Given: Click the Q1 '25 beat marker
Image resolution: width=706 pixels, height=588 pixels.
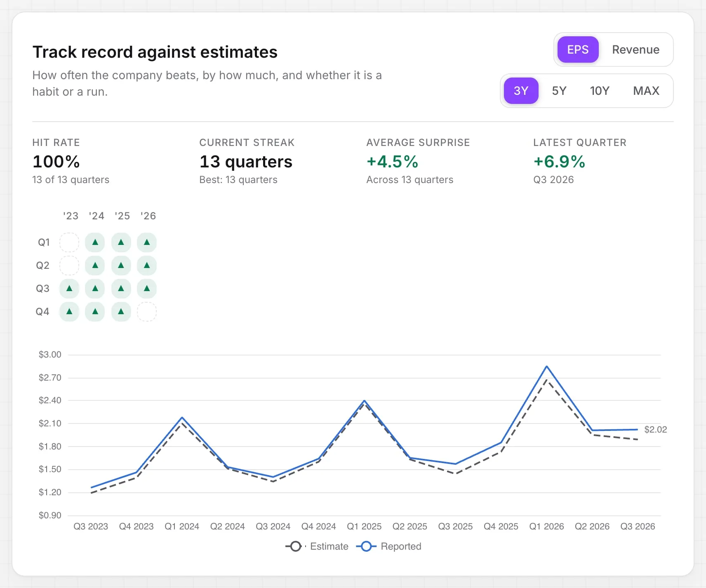Looking at the screenshot, I should 121,242.
